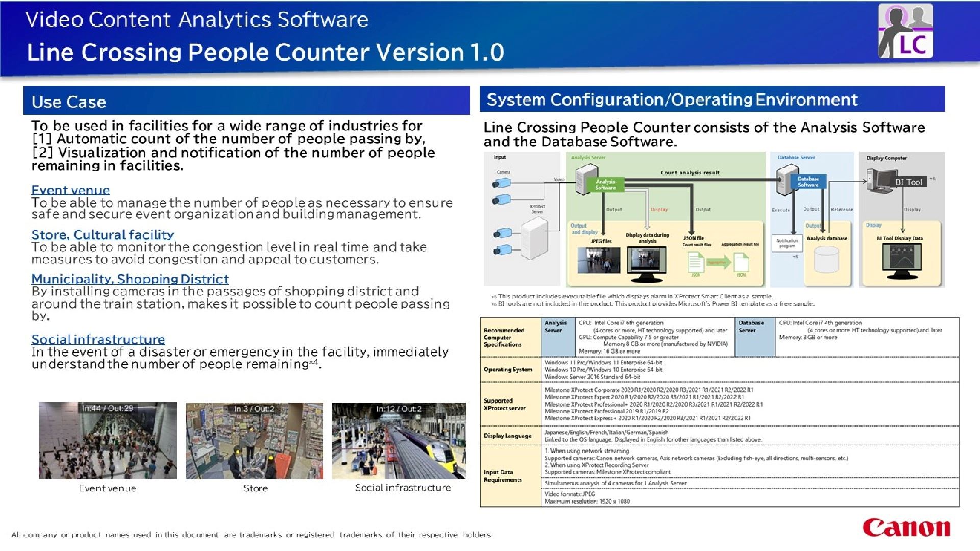Click the 'Memory: 8 GB or more' spec line
980x551 pixels.
(808, 337)
